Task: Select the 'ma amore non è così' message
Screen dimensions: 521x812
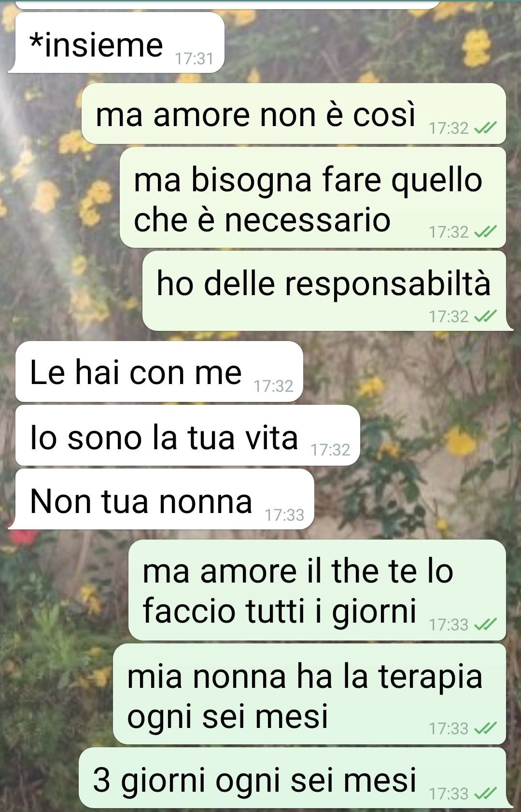Action: (294, 114)
